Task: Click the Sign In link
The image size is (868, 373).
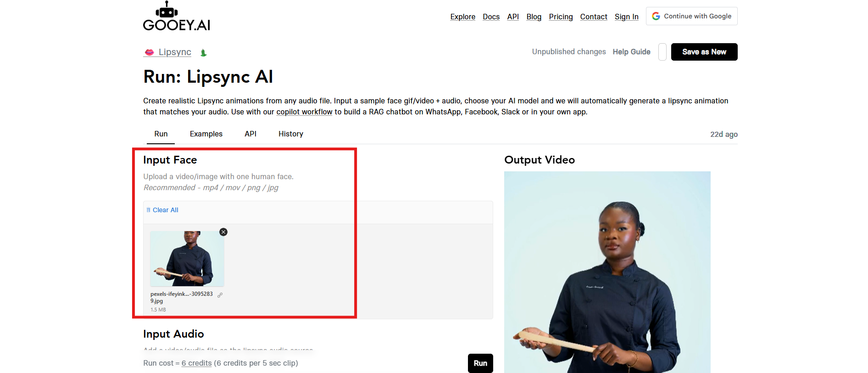Action: coord(627,17)
